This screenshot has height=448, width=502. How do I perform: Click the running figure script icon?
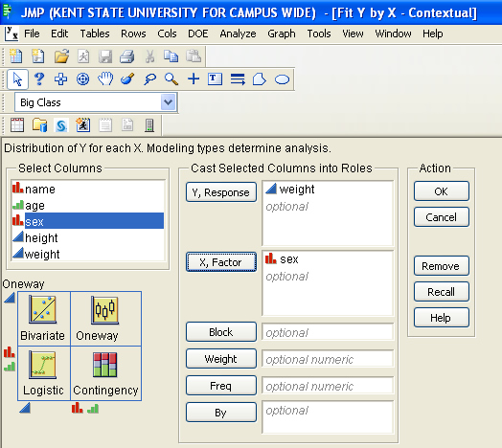tap(83, 124)
